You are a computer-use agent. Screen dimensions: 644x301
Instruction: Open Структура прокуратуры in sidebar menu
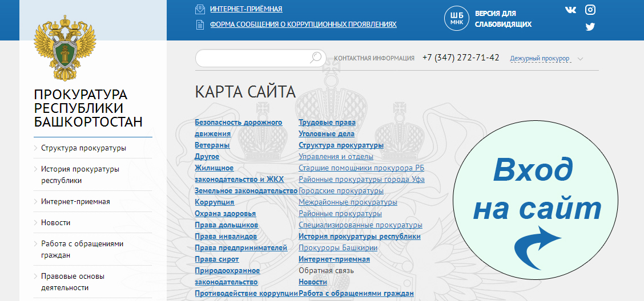(83, 148)
